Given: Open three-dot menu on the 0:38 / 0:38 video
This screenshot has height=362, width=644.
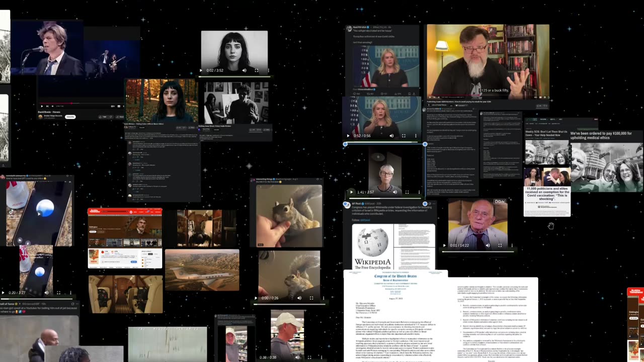Looking at the screenshot, I should click(320, 357).
